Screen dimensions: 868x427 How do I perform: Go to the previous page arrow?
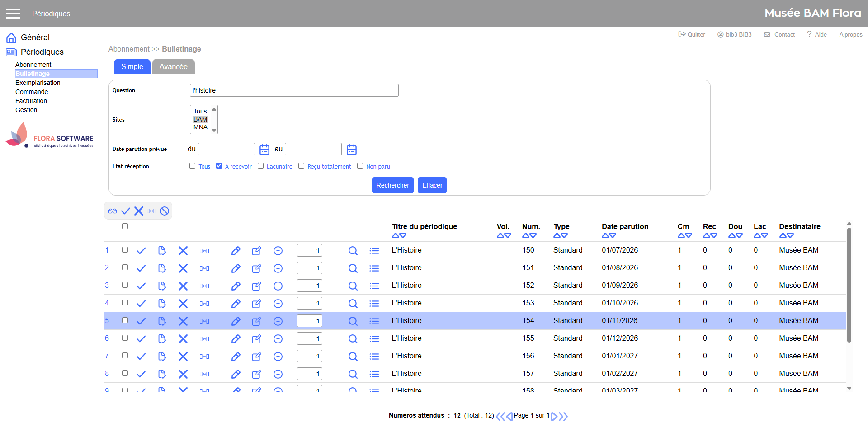tap(509, 416)
